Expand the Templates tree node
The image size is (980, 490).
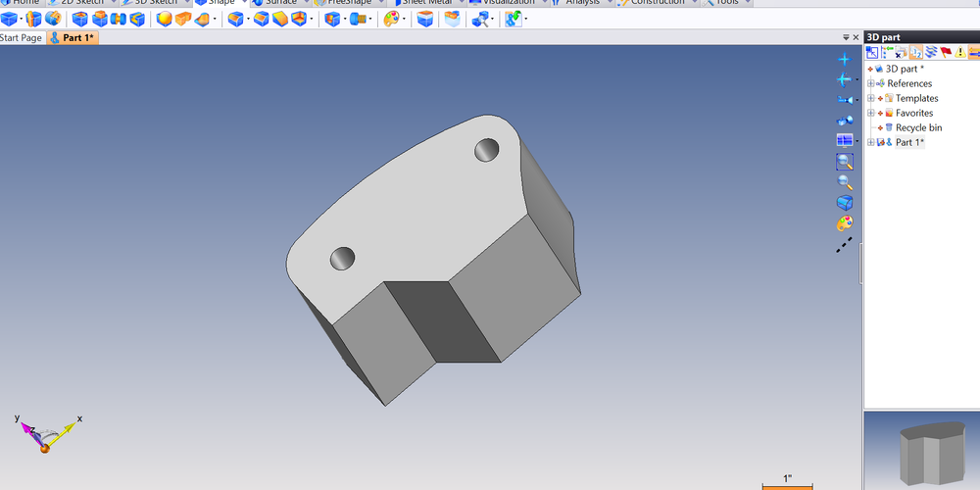coord(870,98)
